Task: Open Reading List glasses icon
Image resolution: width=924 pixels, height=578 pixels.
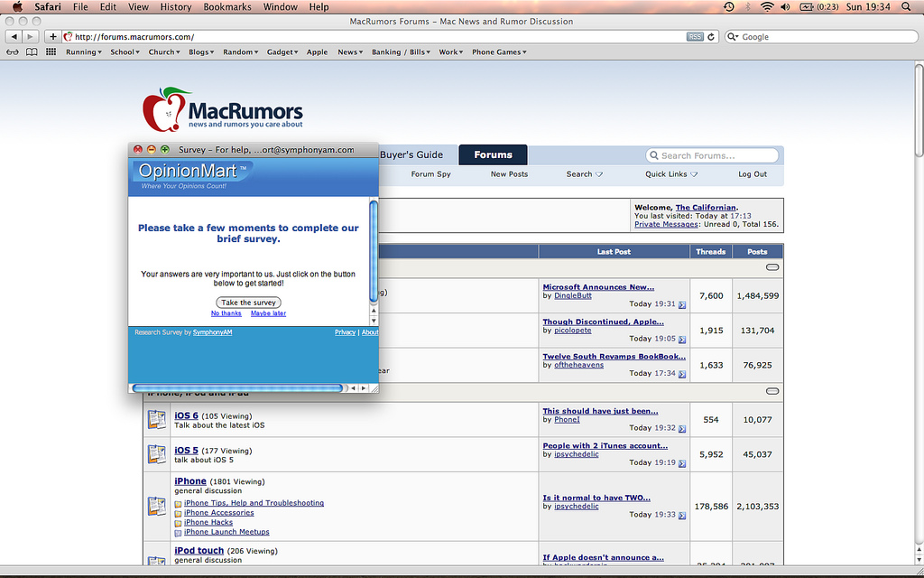Action: coord(13,51)
